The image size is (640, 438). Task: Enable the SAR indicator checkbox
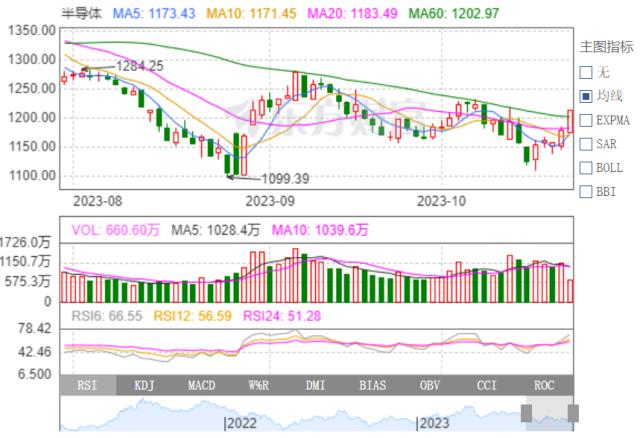[x=586, y=144]
